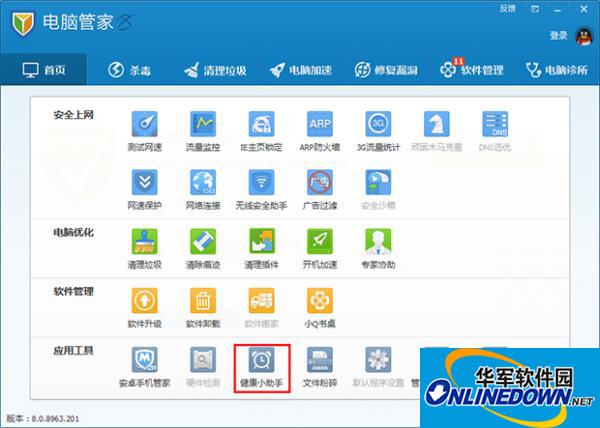The height and width of the screenshot is (428, 600).
Task: Click the 反馈 feedback link
Action: (x=506, y=8)
